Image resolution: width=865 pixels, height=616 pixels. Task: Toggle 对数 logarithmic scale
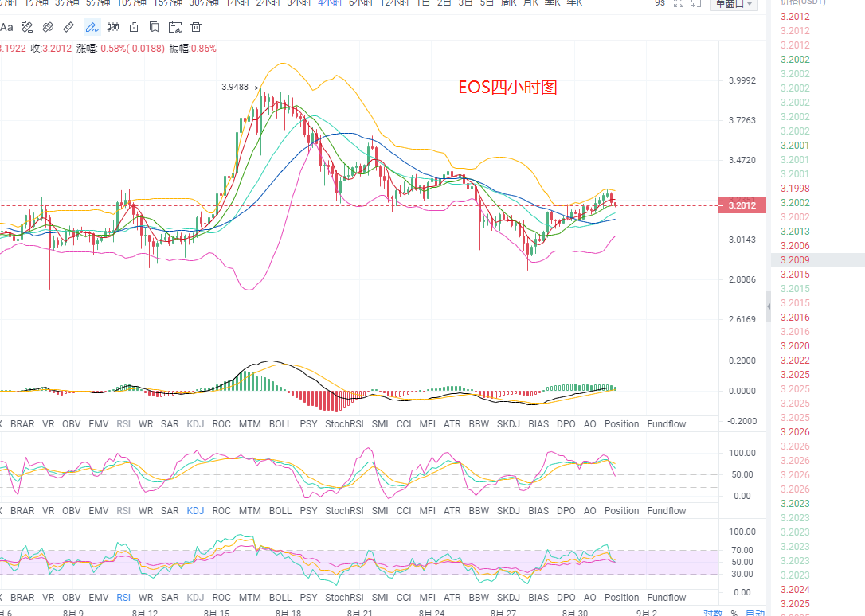click(x=712, y=611)
